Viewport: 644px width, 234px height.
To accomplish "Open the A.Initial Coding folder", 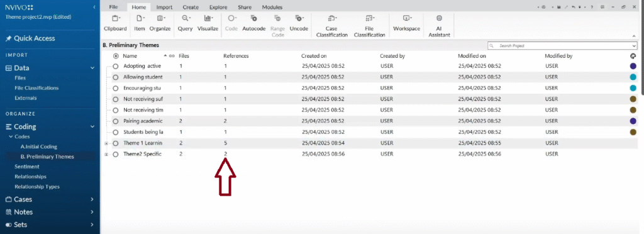I will point(38,147).
